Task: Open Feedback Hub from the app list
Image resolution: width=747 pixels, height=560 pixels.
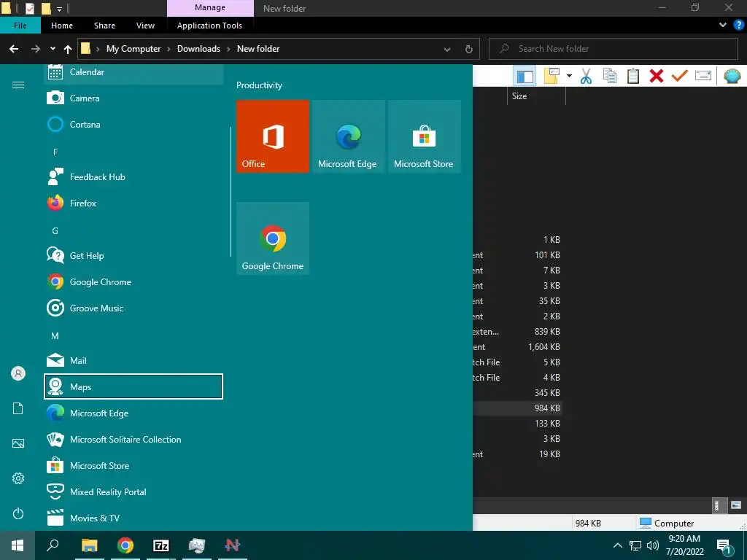Action: 133,176
